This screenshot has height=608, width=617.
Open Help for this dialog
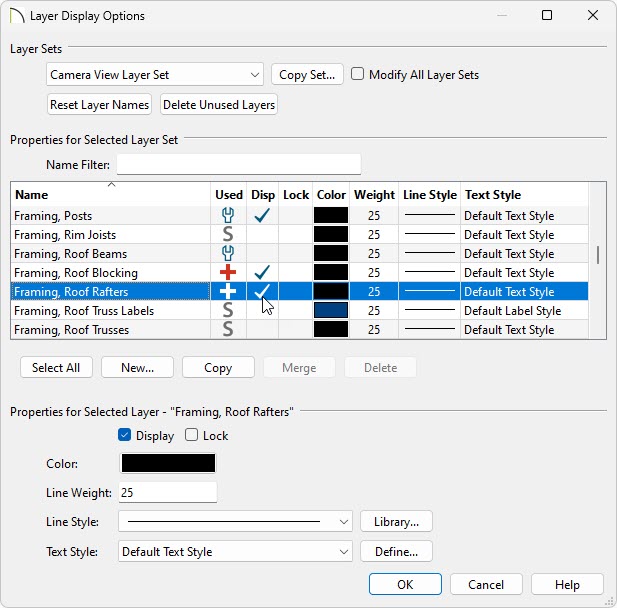coord(567,584)
